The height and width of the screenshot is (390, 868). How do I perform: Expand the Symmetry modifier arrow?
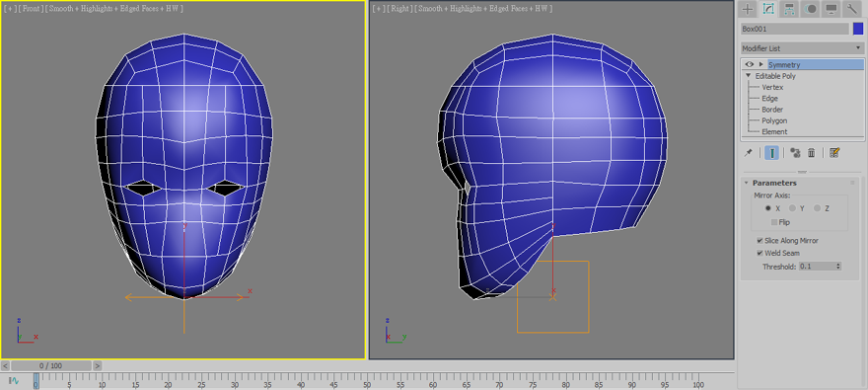coord(761,65)
